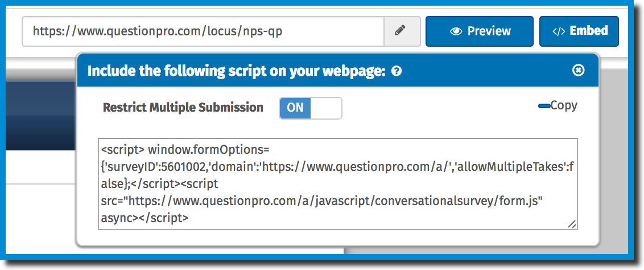The width and height of the screenshot is (644, 270).
Task: Click the 'Include the following script' header title
Action: (236, 71)
